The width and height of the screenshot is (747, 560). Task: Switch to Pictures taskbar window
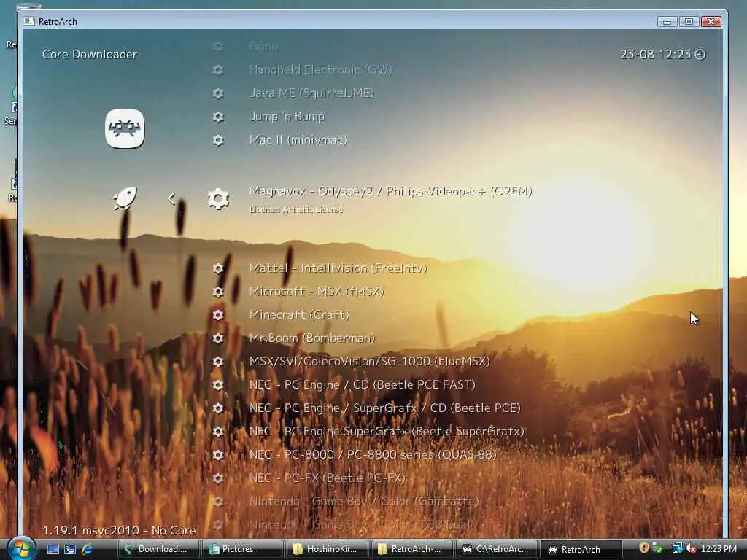coord(243,549)
